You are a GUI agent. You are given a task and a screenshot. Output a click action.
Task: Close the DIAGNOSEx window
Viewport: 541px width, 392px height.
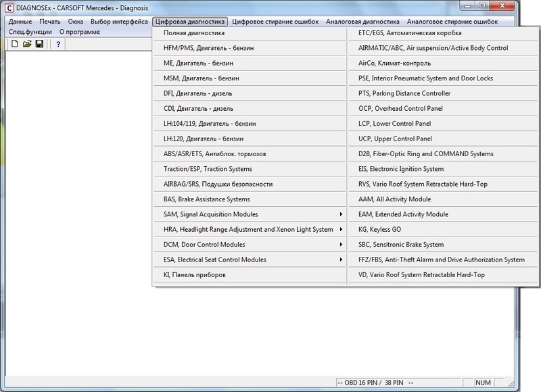point(502,6)
